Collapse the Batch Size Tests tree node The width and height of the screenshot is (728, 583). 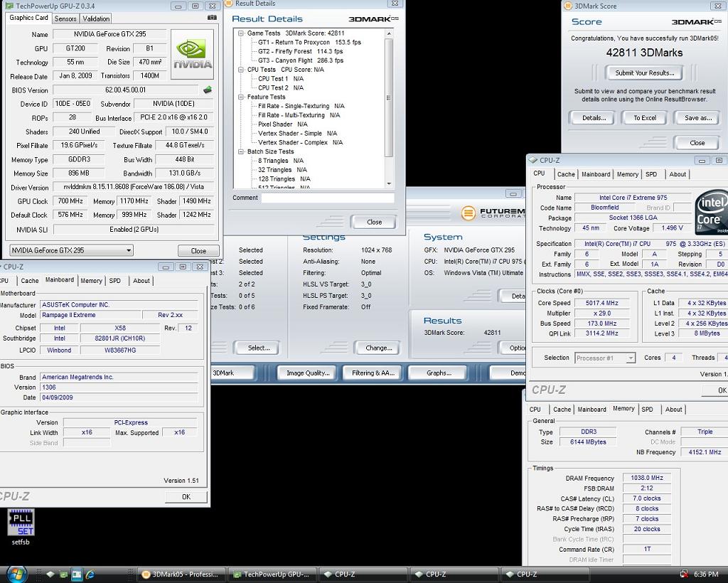[241, 151]
